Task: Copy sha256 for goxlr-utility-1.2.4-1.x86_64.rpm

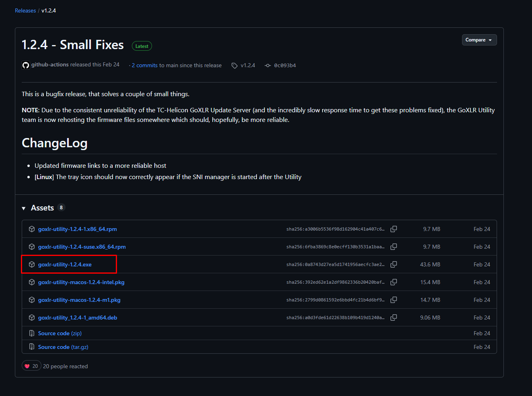Action: [x=394, y=229]
